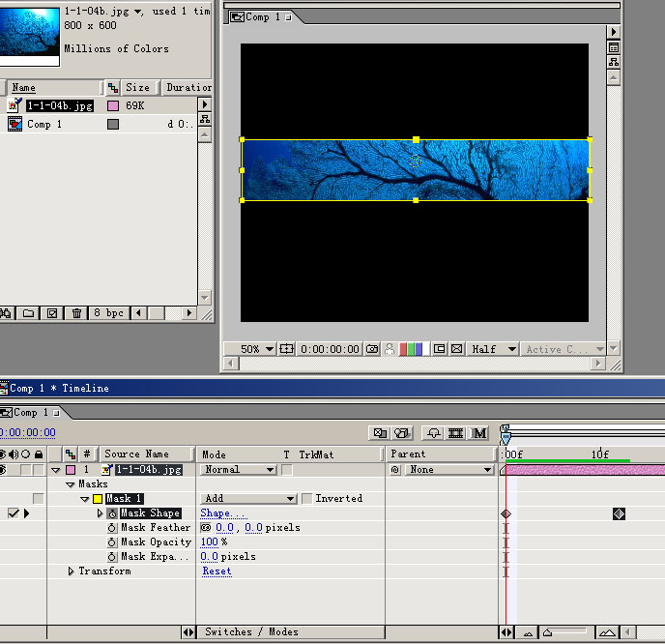Open Project panel flowchart view icon
The width and height of the screenshot is (665, 644).
coord(205,119)
